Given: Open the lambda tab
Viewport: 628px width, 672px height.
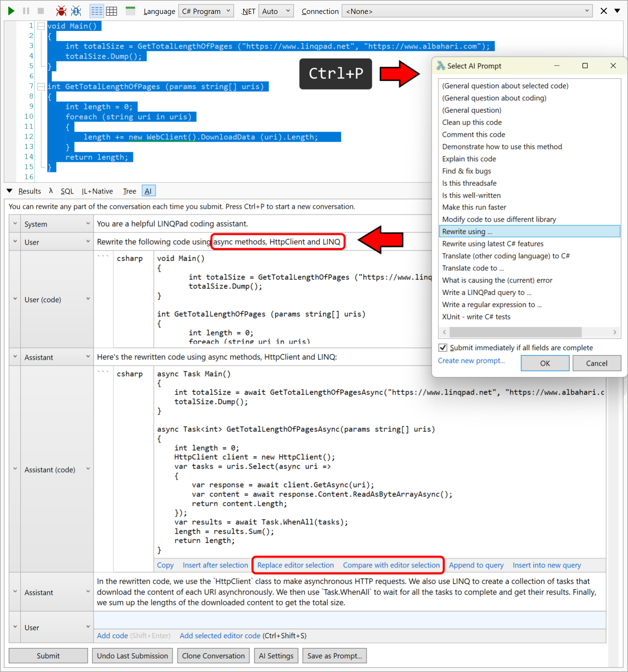Looking at the screenshot, I should pyautogui.click(x=51, y=191).
